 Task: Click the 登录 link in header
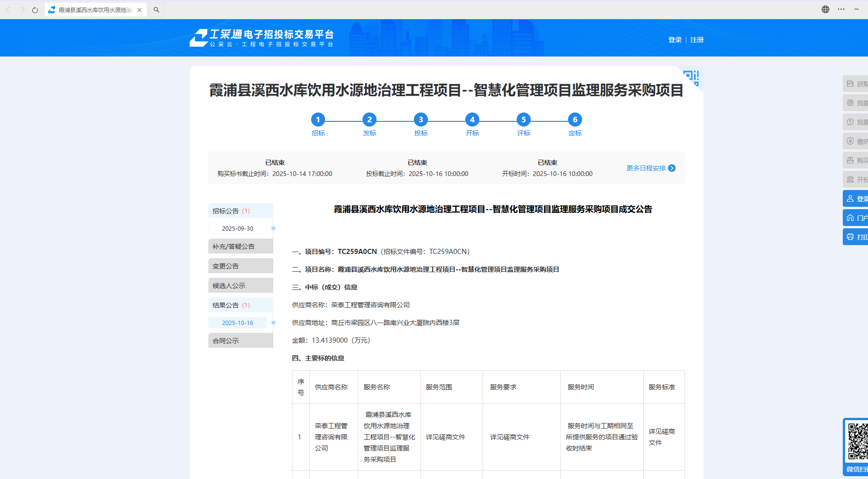(675, 40)
